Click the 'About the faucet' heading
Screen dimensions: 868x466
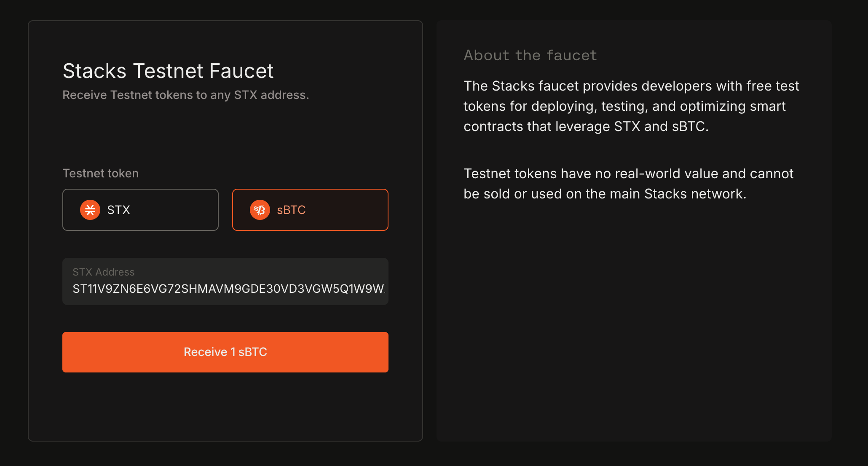(x=530, y=55)
